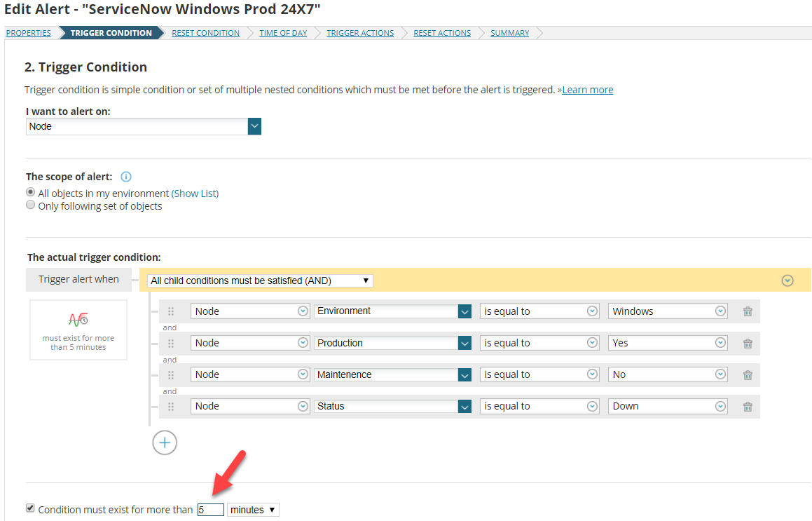Open the Node object dropdown in Status row

(x=250, y=406)
